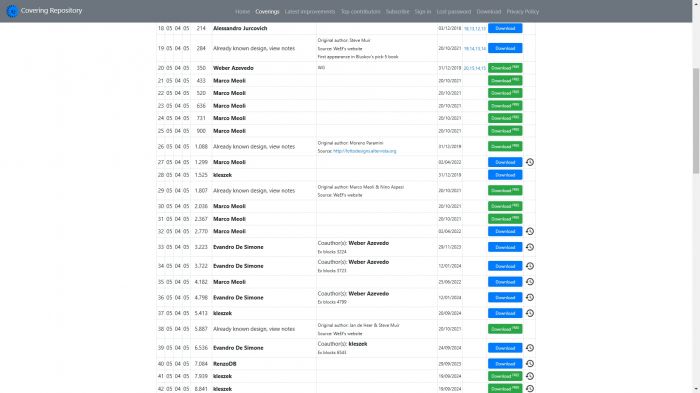View history of row 33 with 3,223 blocks
Screen dimensions: 700x393
click(x=530, y=247)
